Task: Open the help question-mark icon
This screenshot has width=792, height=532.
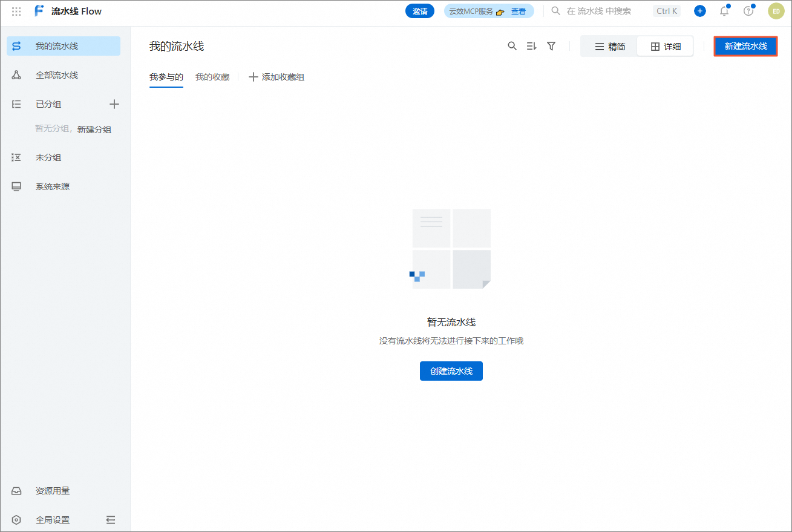Action: tap(748, 11)
